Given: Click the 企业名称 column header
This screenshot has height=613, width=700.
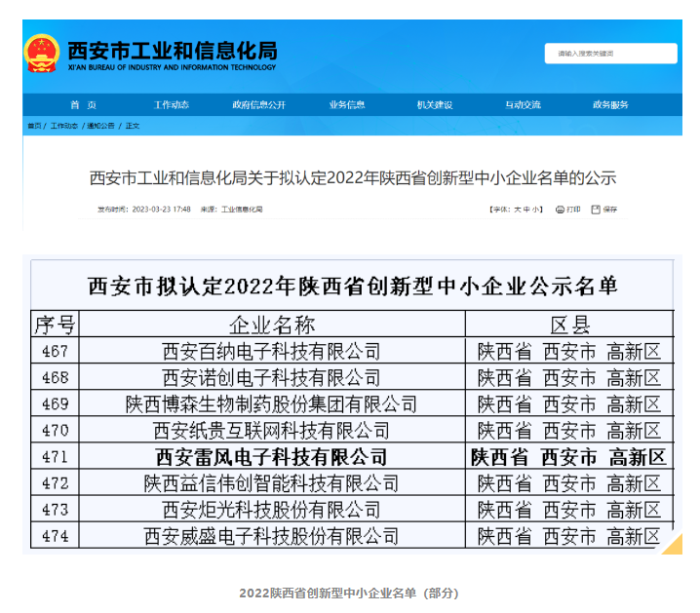Looking at the screenshot, I should (272, 325).
